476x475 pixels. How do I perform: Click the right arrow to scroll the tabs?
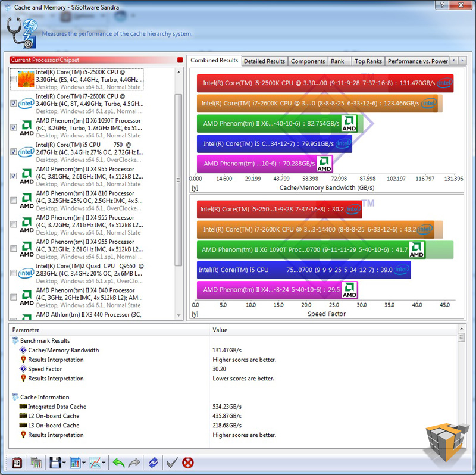point(462,61)
